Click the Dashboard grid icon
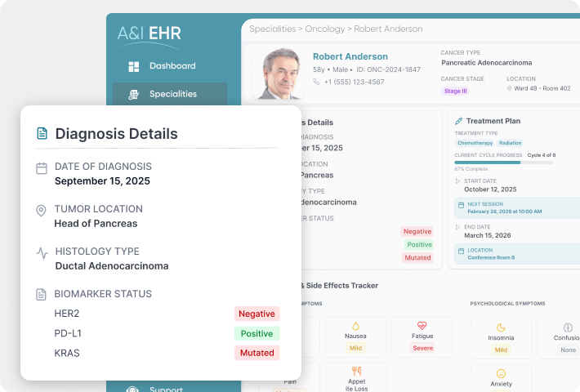The image size is (580, 392). pos(133,67)
